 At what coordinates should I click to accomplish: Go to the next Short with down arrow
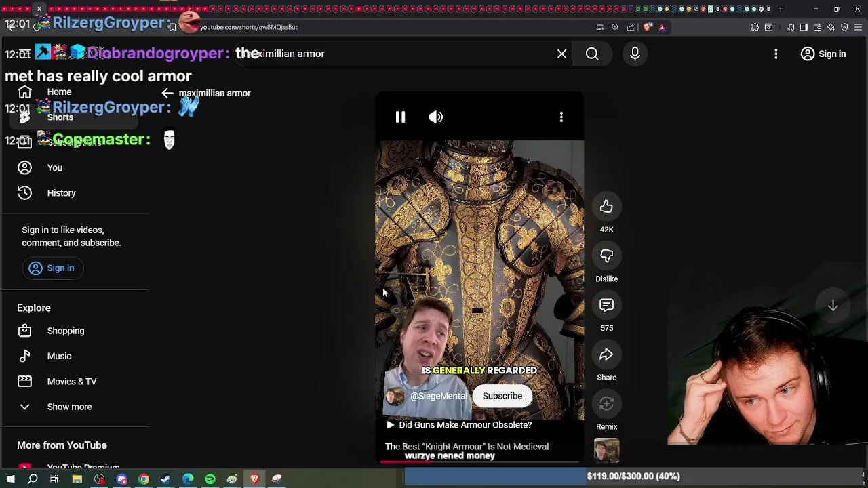pyautogui.click(x=833, y=306)
